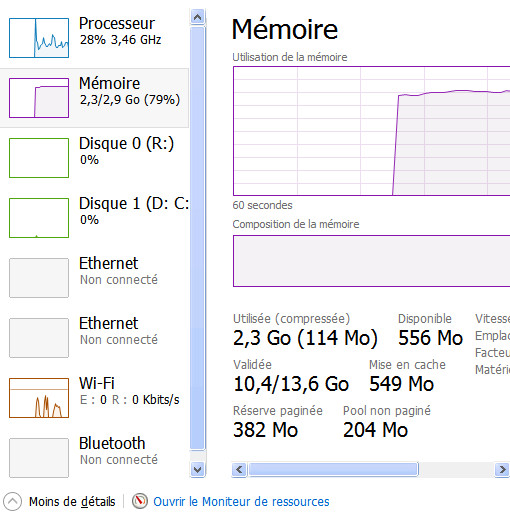Click the Resource Monitor gauge icon

(140, 501)
